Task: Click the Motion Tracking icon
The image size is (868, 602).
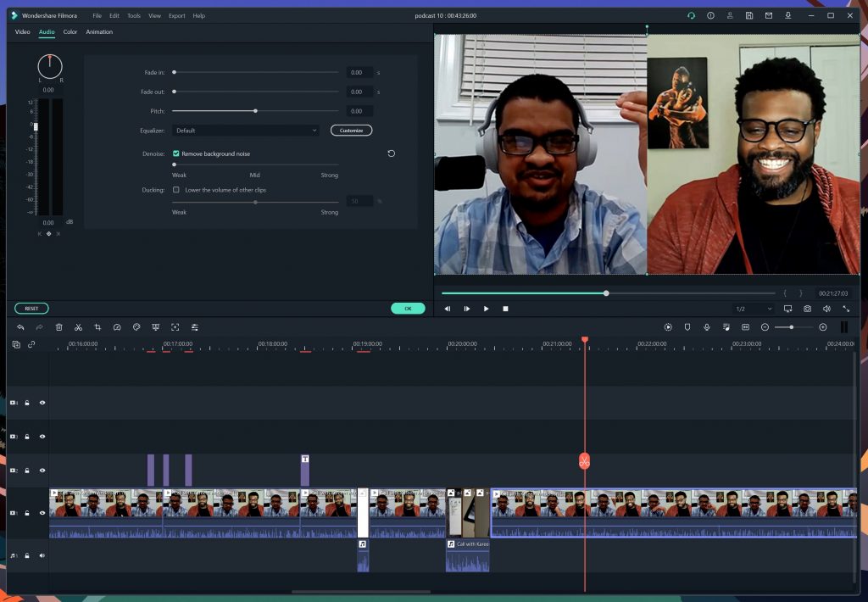Action: [x=175, y=327]
